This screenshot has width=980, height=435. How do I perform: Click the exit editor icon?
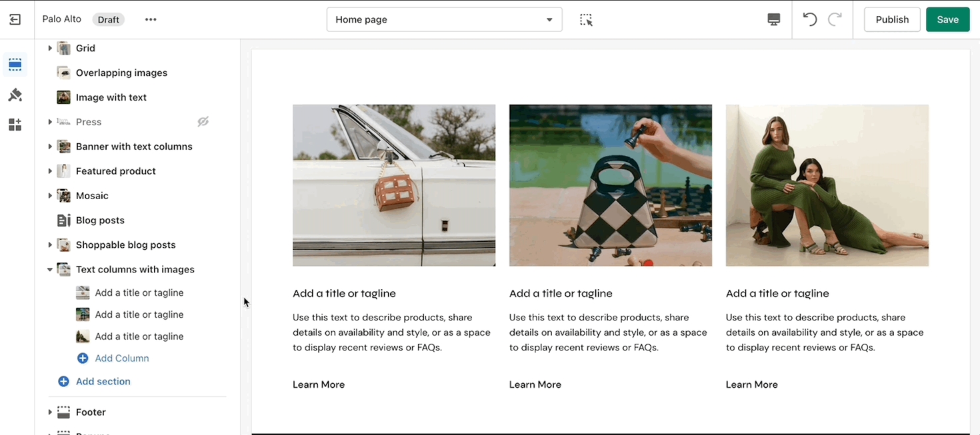click(15, 19)
